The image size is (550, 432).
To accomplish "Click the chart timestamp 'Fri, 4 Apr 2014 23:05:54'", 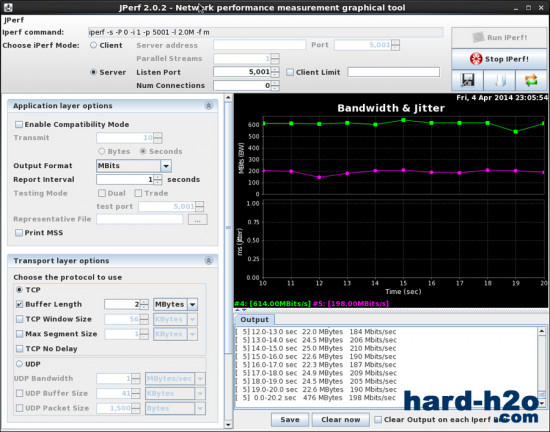I will click(502, 97).
